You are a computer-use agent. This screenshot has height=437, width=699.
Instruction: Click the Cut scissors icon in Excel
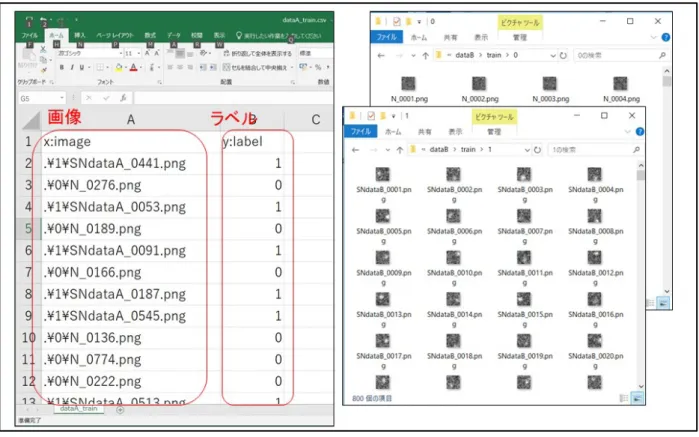point(43,49)
